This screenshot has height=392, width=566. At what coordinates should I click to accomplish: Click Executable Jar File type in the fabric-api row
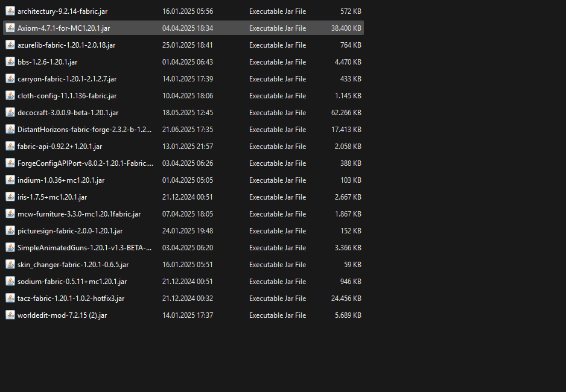pos(278,147)
